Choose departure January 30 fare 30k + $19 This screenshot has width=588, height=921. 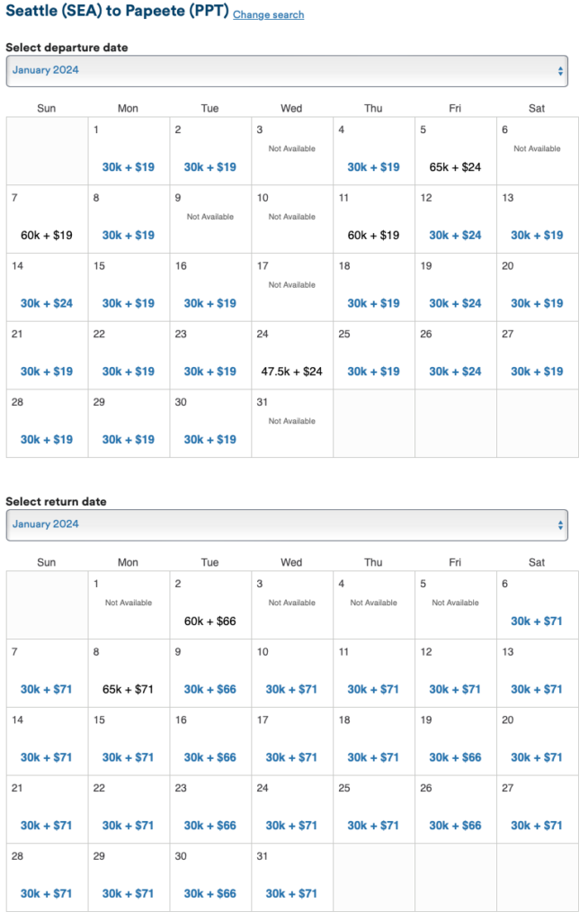[x=210, y=440]
